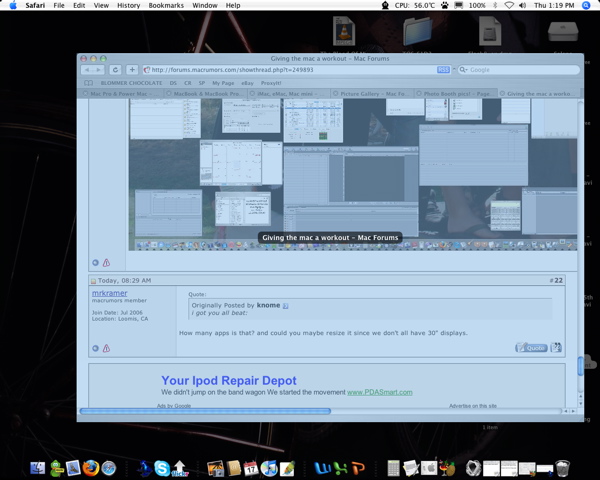Switch to 'MacBook & MacBook Pro' tab
The height and width of the screenshot is (480, 600).
pyautogui.click(x=205, y=93)
